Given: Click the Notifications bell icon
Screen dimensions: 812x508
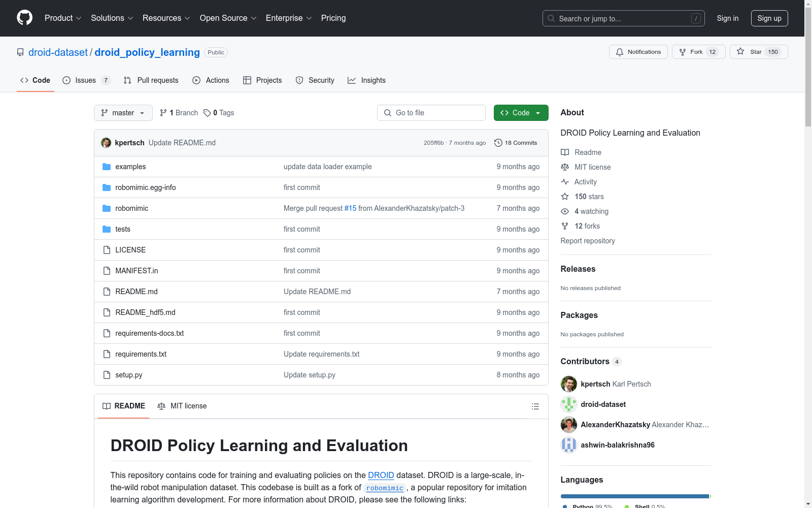Looking at the screenshot, I should [620, 52].
